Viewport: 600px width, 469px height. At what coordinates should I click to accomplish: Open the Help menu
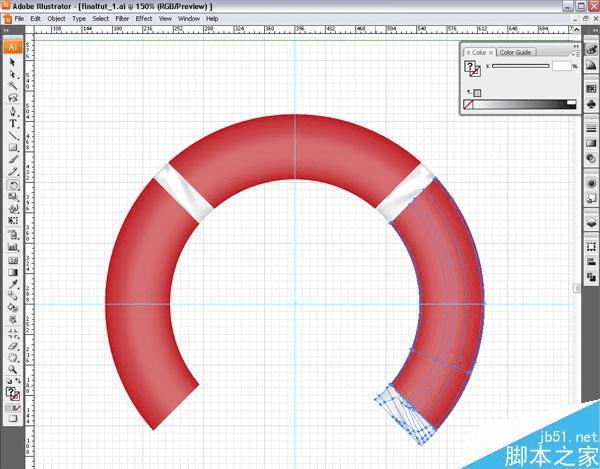pos(212,18)
